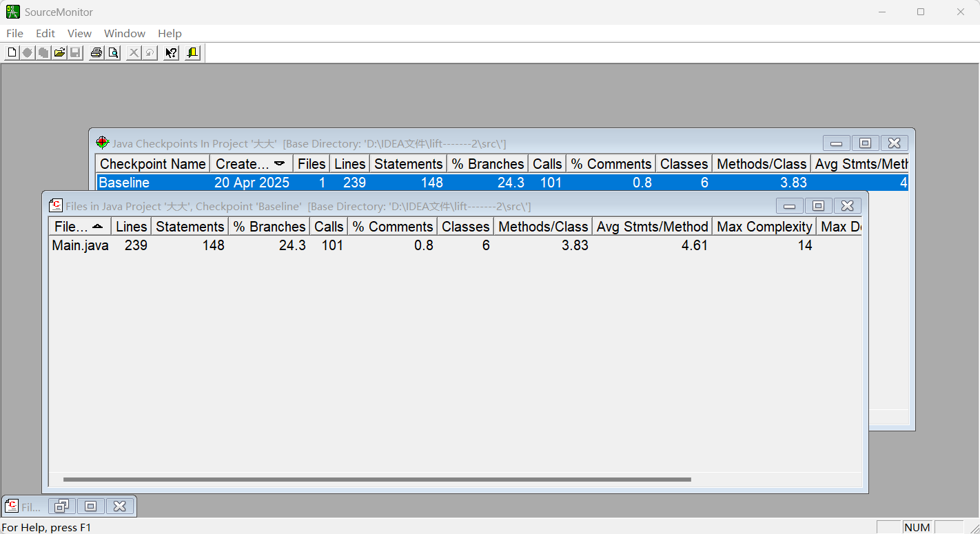Click the grayed-out New Checkpoint toolbar icon
Screen dimensions: 980x534
coord(28,53)
